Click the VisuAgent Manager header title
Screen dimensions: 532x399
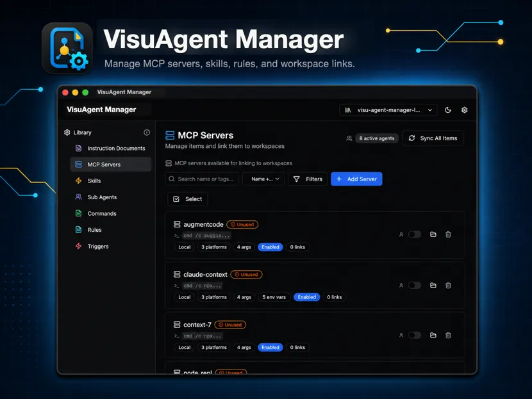tap(101, 110)
